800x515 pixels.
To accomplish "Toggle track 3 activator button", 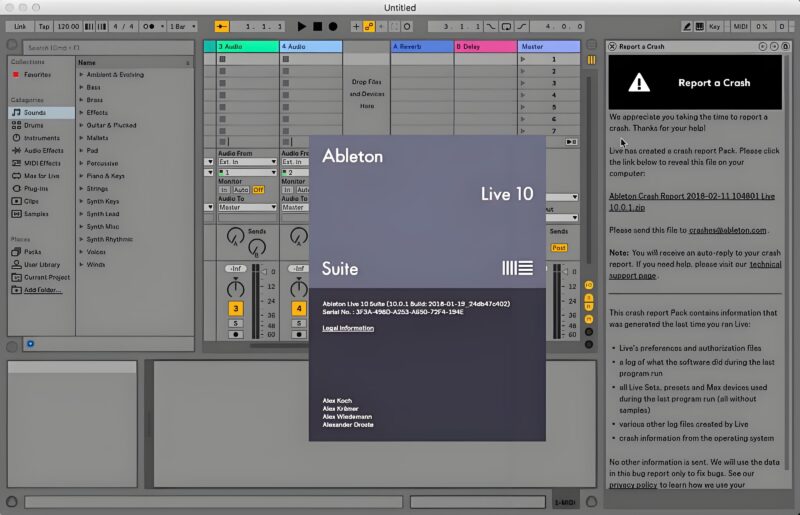I will pyautogui.click(x=235, y=308).
